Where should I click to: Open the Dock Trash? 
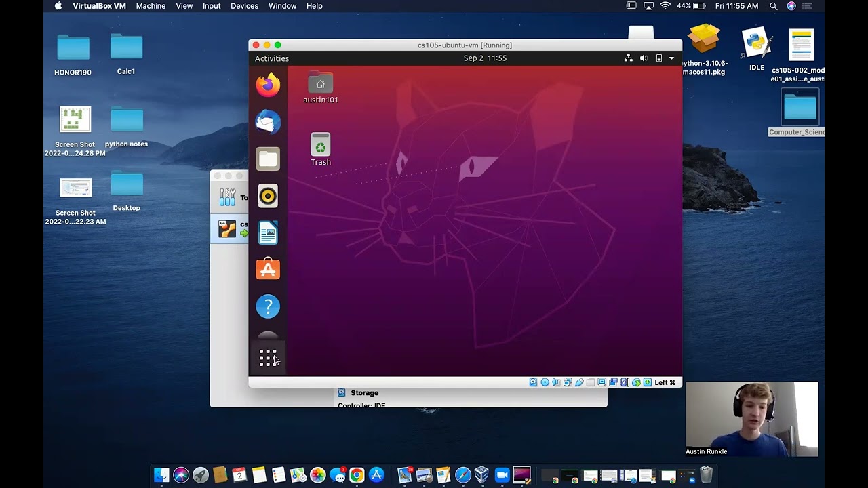(x=706, y=475)
